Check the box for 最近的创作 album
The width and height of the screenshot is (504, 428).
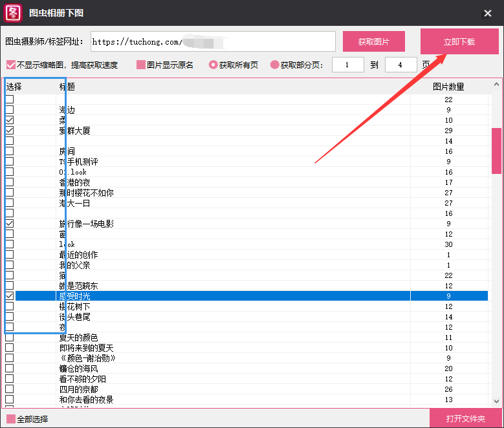[10, 255]
